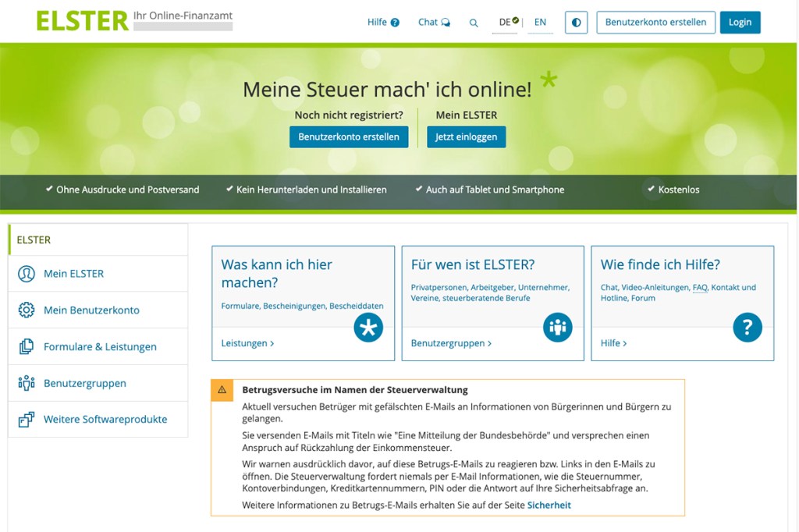The width and height of the screenshot is (799, 532).
Task: Click the stacked windows icon beside Weitere Softwareprodukte
Action: pos(27,420)
